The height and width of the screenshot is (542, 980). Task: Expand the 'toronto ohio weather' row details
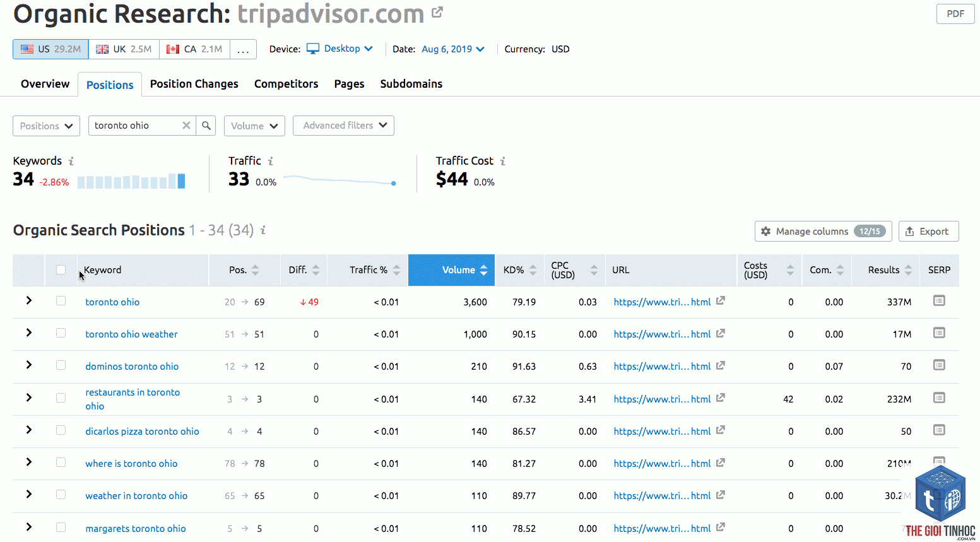[29, 333]
